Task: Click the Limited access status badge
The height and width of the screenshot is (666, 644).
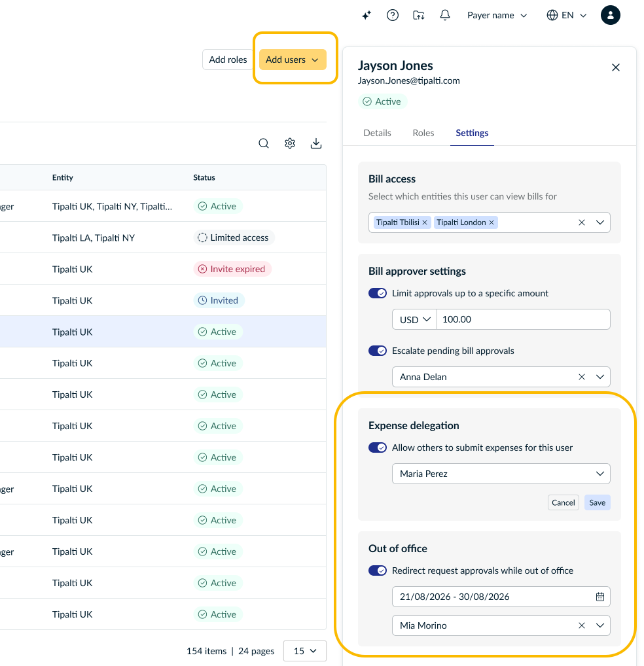Action: click(234, 237)
